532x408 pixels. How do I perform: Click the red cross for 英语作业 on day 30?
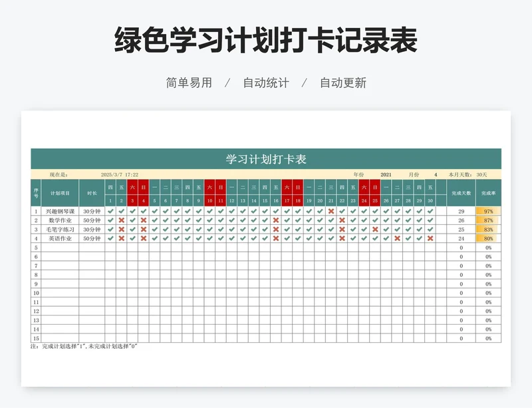(x=430, y=238)
